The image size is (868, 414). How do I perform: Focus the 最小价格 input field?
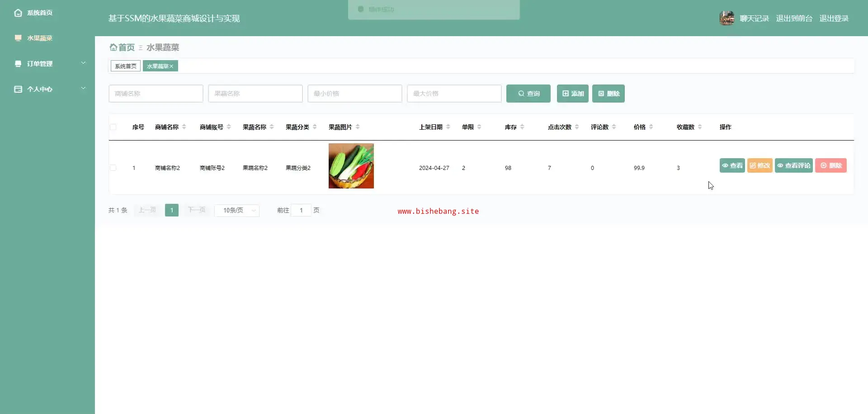355,94
